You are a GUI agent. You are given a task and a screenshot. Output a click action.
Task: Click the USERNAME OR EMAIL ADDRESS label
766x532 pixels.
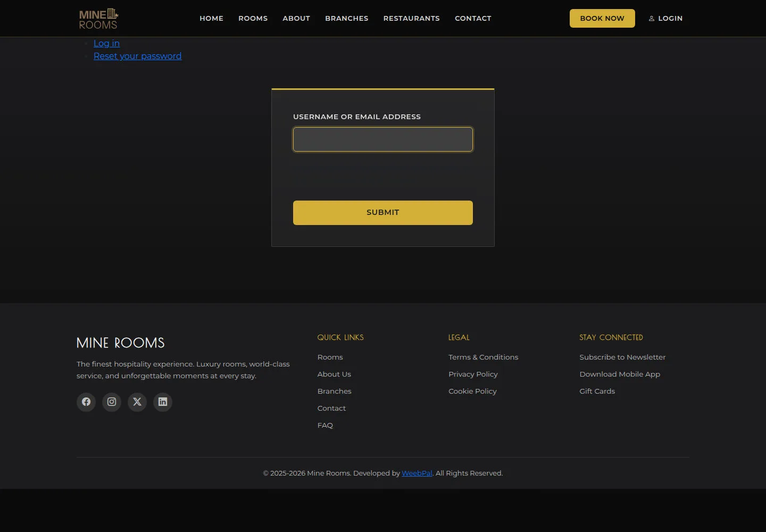point(357,117)
